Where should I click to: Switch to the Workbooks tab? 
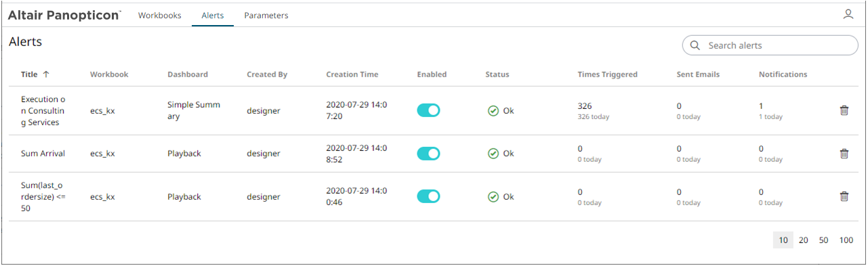(160, 15)
